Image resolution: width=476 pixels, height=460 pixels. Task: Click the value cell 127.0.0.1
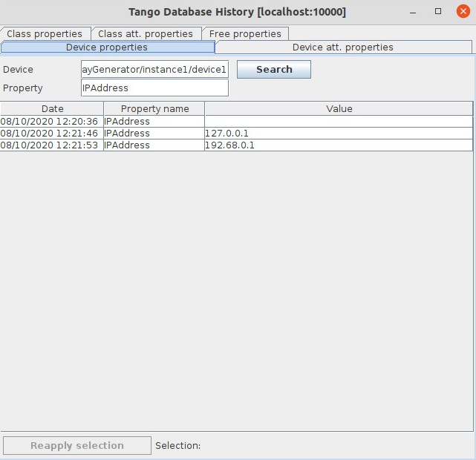pyautogui.click(x=339, y=134)
